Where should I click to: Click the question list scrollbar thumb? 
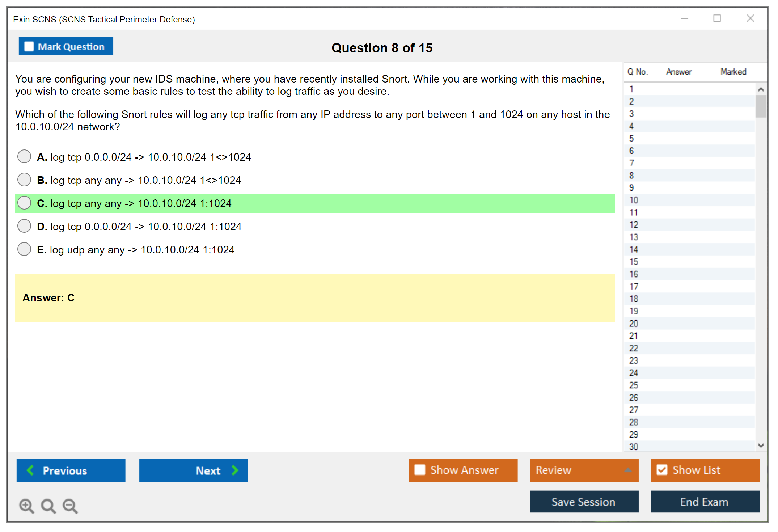760,106
